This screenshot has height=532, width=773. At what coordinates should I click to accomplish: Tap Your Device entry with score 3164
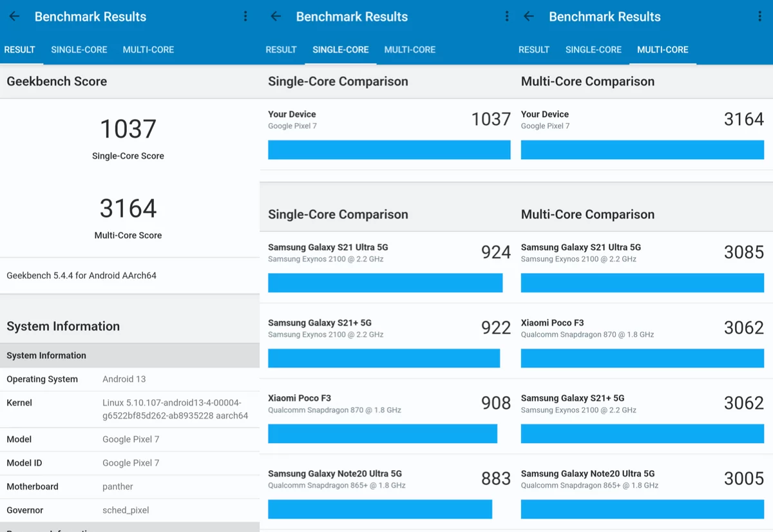[643, 135]
